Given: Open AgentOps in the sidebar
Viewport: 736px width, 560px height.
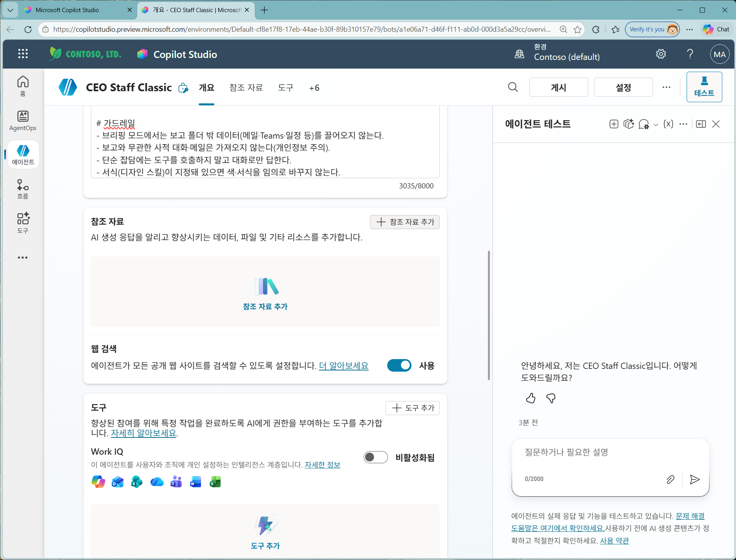Looking at the screenshot, I should (x=23, y=120).
